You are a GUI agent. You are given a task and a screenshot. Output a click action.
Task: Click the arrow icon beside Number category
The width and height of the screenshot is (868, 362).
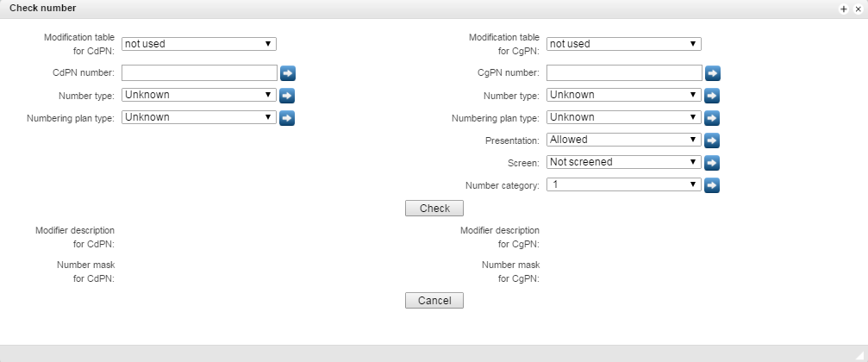(712, 184)
